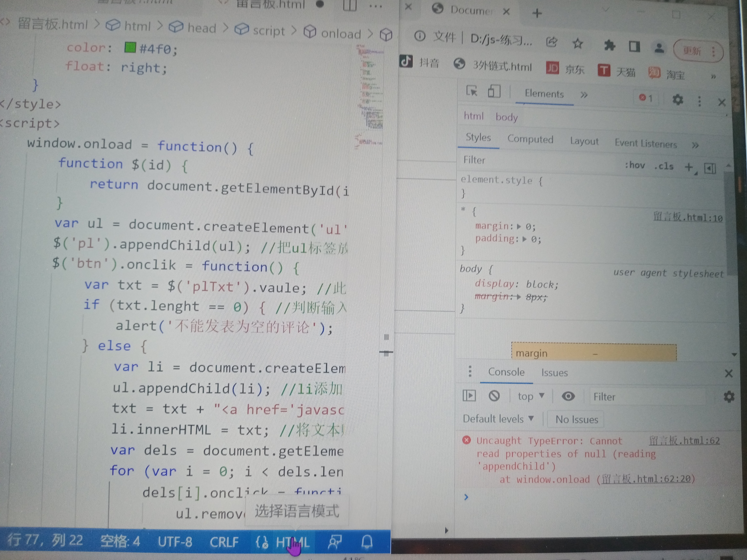Click the green #4f0 color swatch
Viewport: 747px width, 560px height.
[130, 48]
